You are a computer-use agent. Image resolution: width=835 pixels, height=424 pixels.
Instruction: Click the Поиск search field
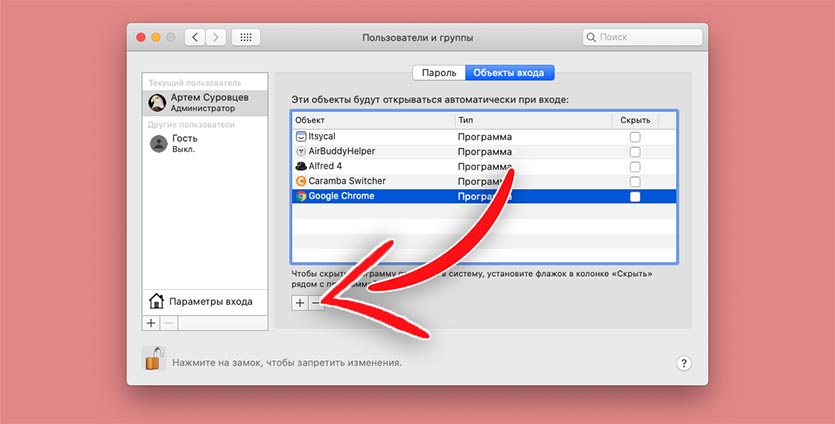click(642, 37)
